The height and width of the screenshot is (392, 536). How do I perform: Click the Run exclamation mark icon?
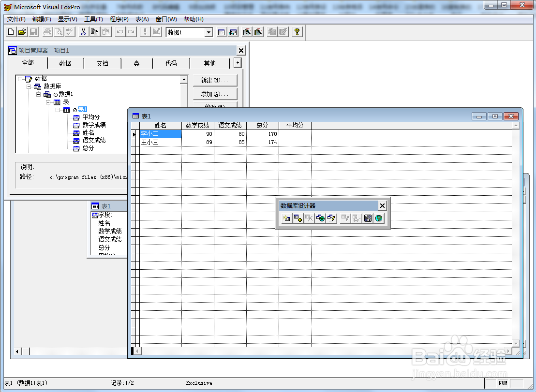(x=145, y=32)
